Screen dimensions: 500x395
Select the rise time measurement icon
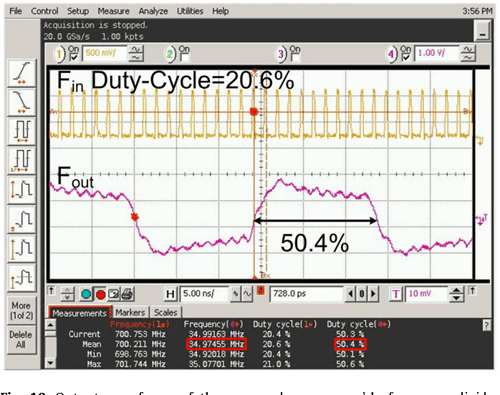[x=22, y=72]
